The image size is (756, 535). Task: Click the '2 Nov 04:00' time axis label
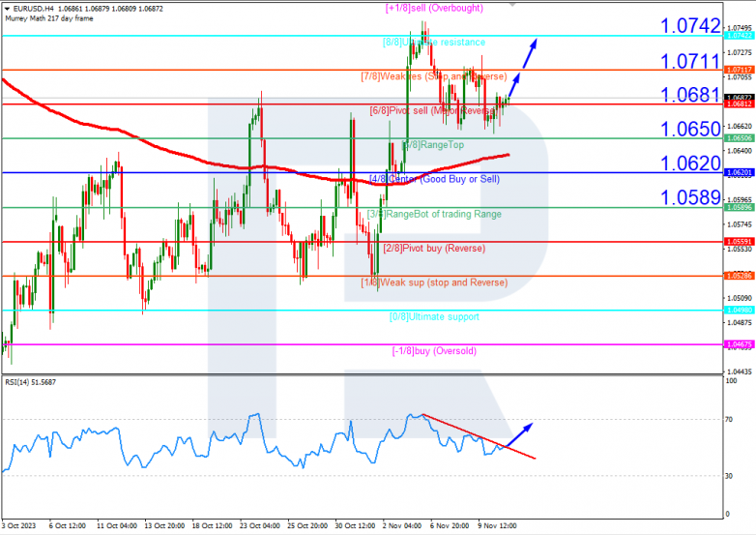(x=402, y=525)
